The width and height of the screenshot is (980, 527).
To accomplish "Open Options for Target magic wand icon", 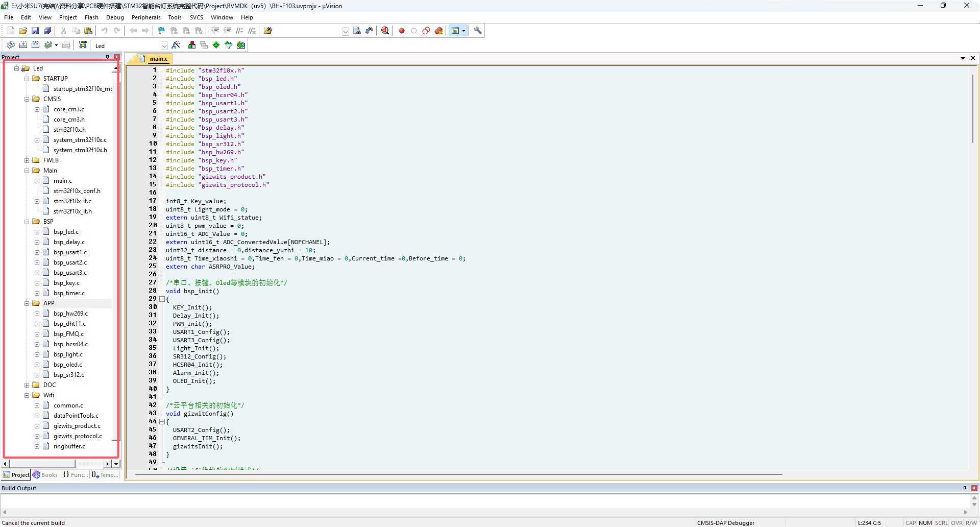I will click(x=176, y=45).
